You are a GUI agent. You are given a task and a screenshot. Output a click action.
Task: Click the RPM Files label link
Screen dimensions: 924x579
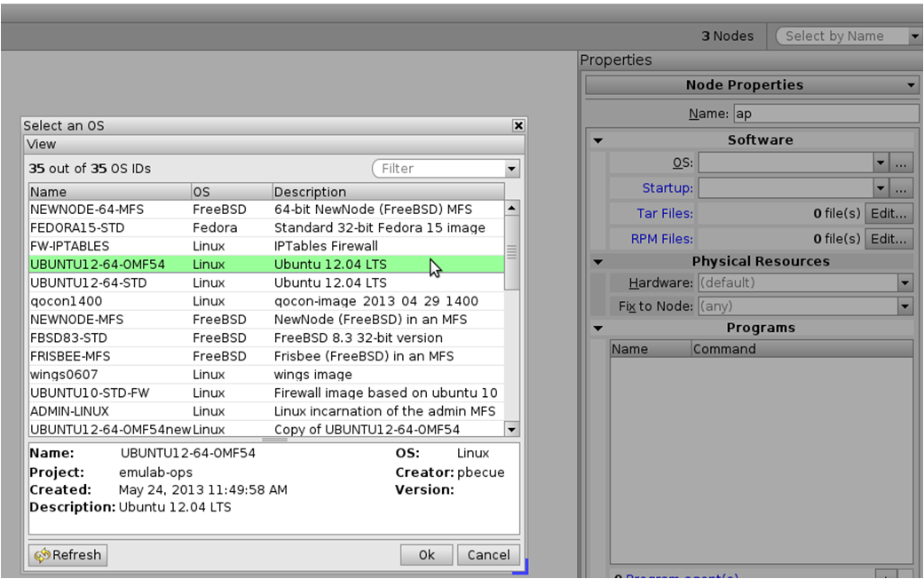click(662, 239)
